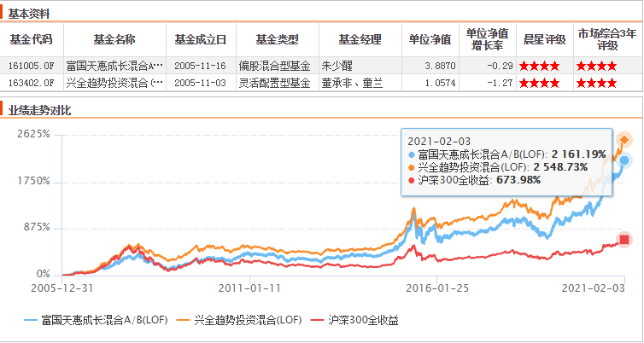
Task: Click the orange diamond marker at chart end
Action: [625, 140]
